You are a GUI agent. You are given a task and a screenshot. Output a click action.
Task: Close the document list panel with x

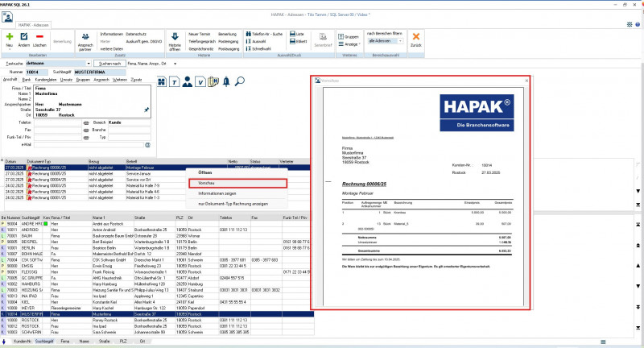(x=2, y=160)
